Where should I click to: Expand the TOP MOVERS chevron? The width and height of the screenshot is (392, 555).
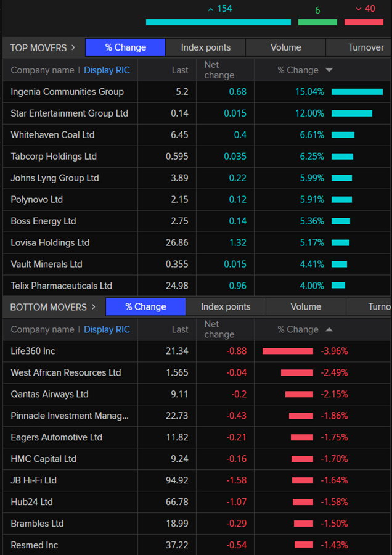tap(73, 47)
